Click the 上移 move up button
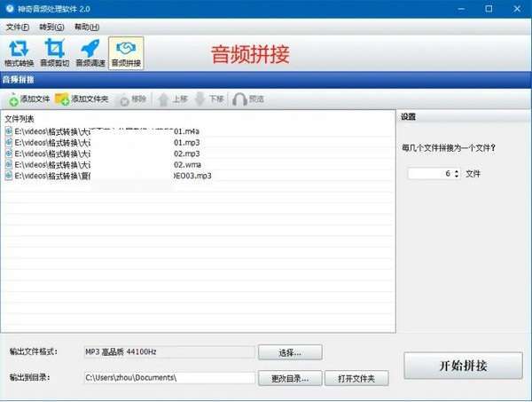Viewport: 532px width, 402px height. click(x=173, y=99)
